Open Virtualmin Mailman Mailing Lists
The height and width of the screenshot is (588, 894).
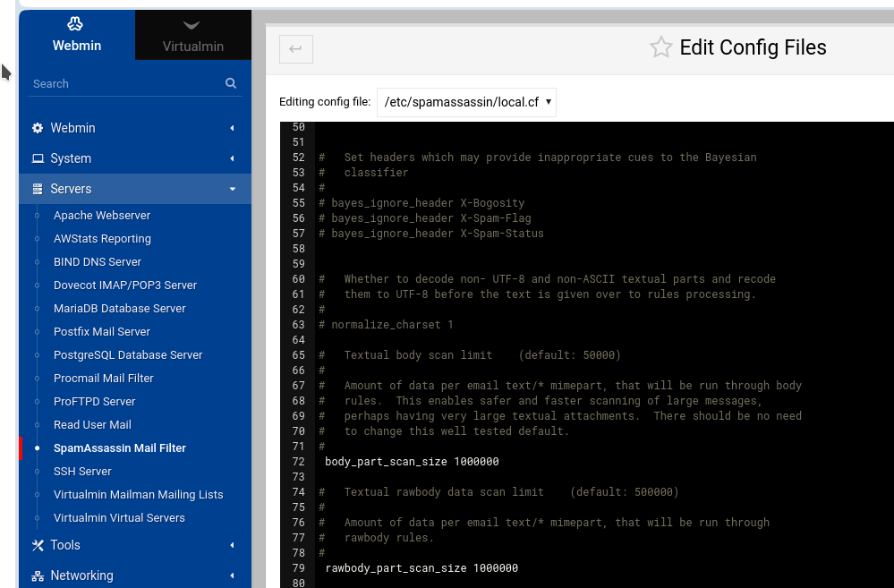click(139, 494)
